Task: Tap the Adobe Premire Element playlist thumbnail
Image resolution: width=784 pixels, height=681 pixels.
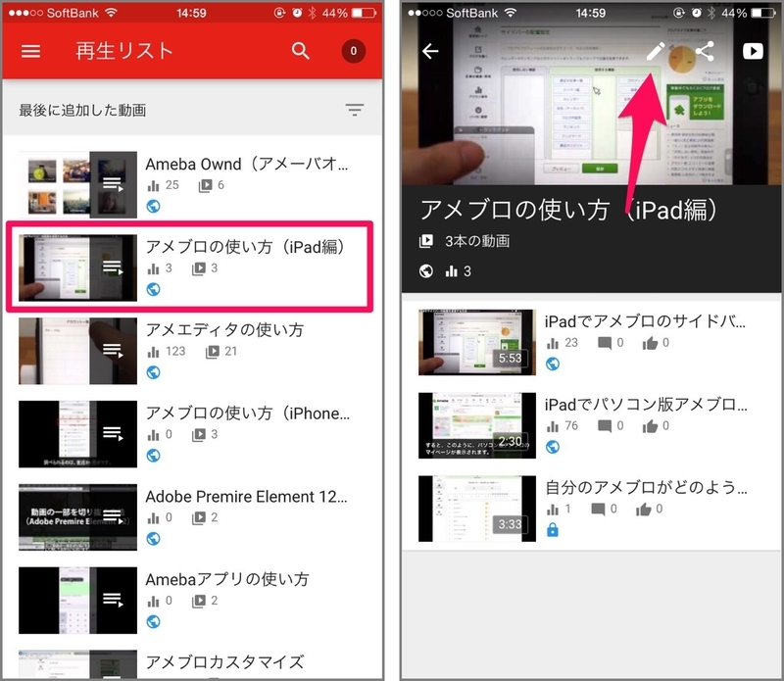Action: (x=77, y=517)
